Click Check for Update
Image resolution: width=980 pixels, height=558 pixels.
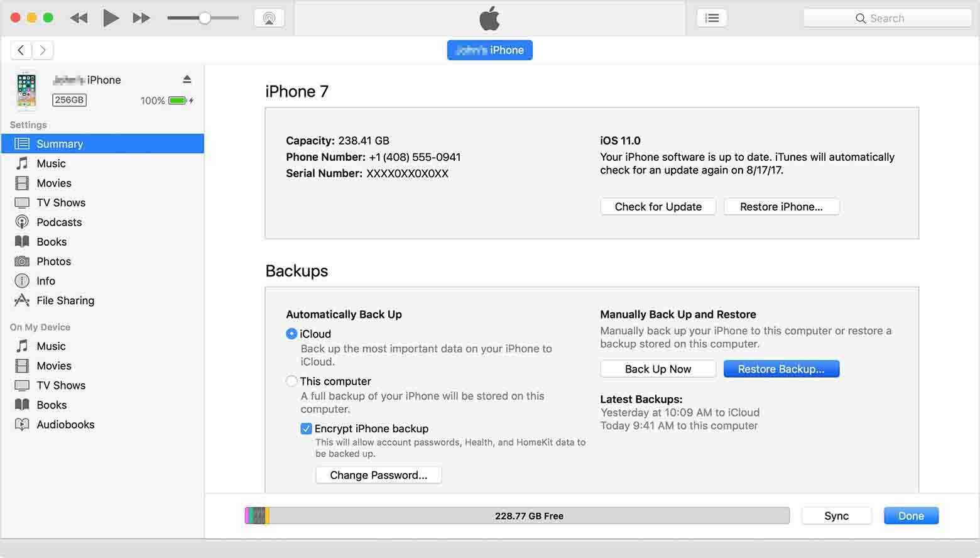tap(658, 207)
